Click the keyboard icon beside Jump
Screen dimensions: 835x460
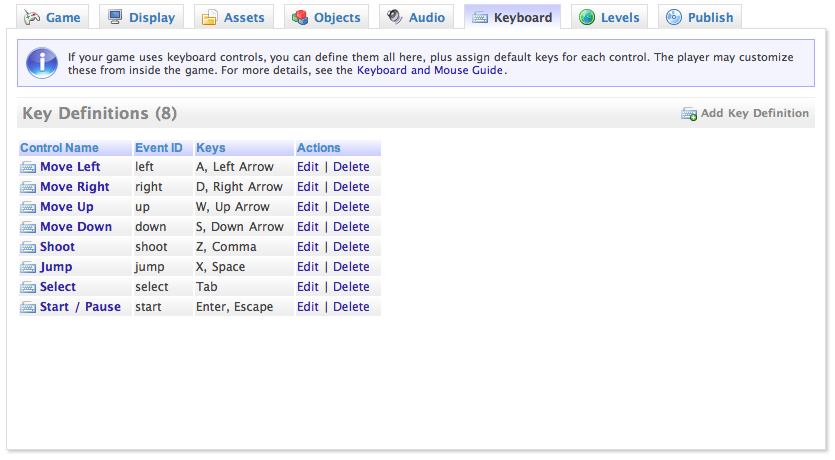coord(28,267)
